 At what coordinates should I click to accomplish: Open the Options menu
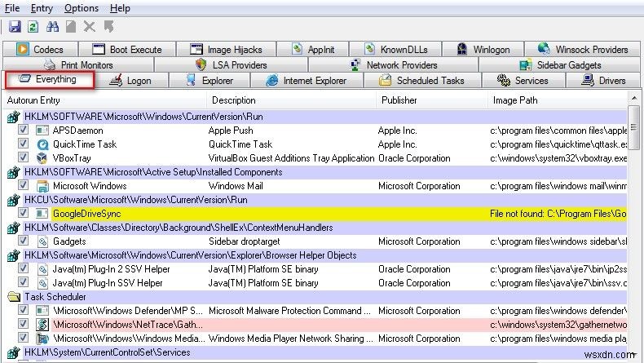82,8
